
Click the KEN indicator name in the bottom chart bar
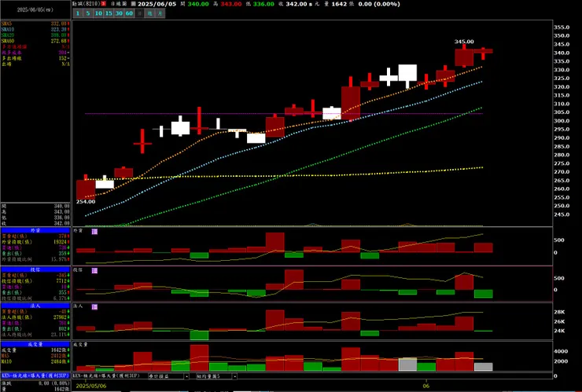pyautogui.click(x=106, y=376)
